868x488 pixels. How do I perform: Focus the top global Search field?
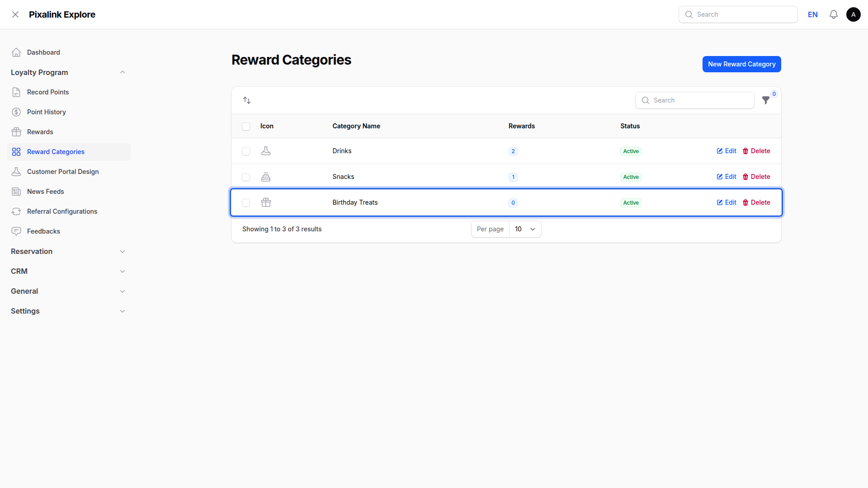tap(738, 14)
